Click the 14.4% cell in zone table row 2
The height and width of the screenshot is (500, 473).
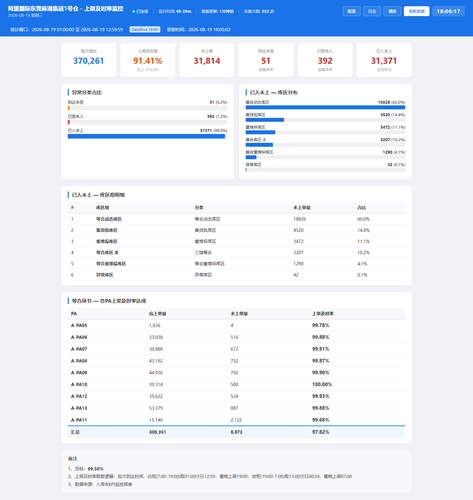[x=363, y=230]
